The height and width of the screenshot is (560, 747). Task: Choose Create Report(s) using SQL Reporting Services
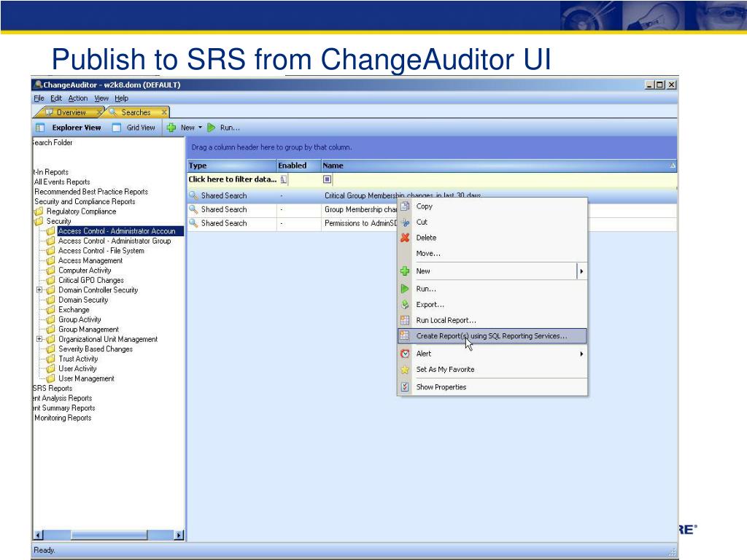pyautogui.click(x=492, y=335)
